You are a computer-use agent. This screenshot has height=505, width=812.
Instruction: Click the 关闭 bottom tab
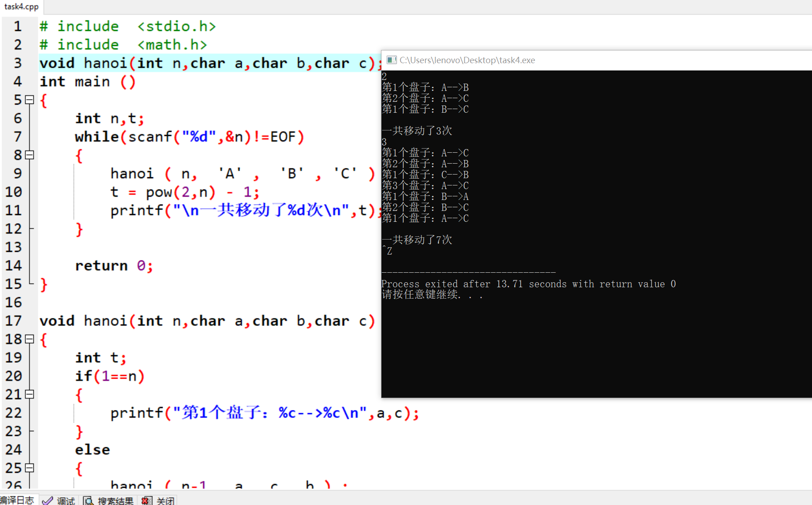tap(158, 500)
